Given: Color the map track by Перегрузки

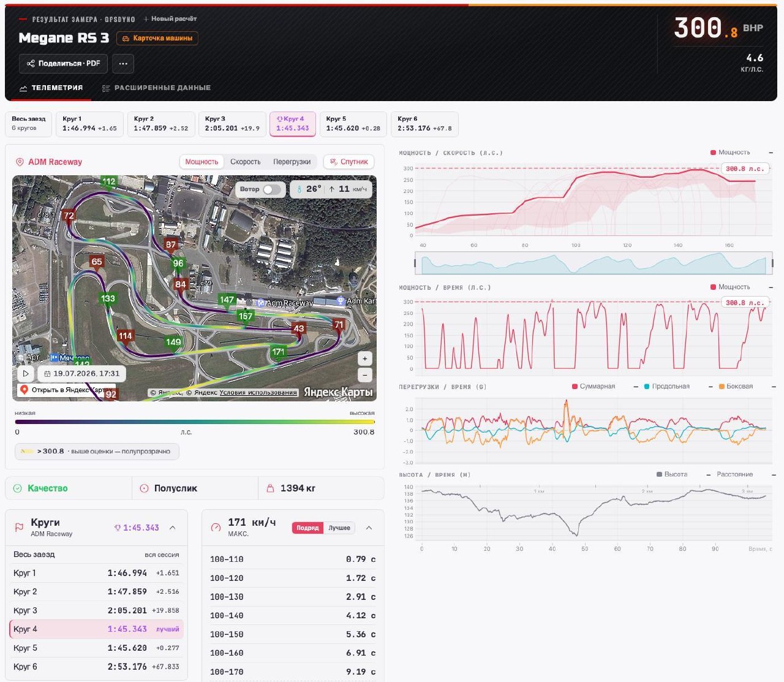Looking at the screenshot, I should tap(292, 162).
